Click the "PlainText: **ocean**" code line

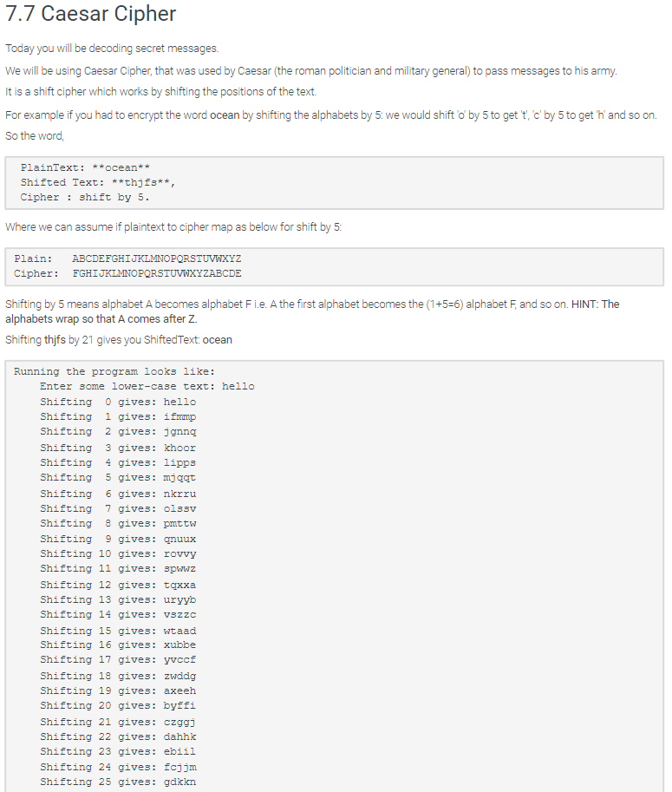[85, 167]
